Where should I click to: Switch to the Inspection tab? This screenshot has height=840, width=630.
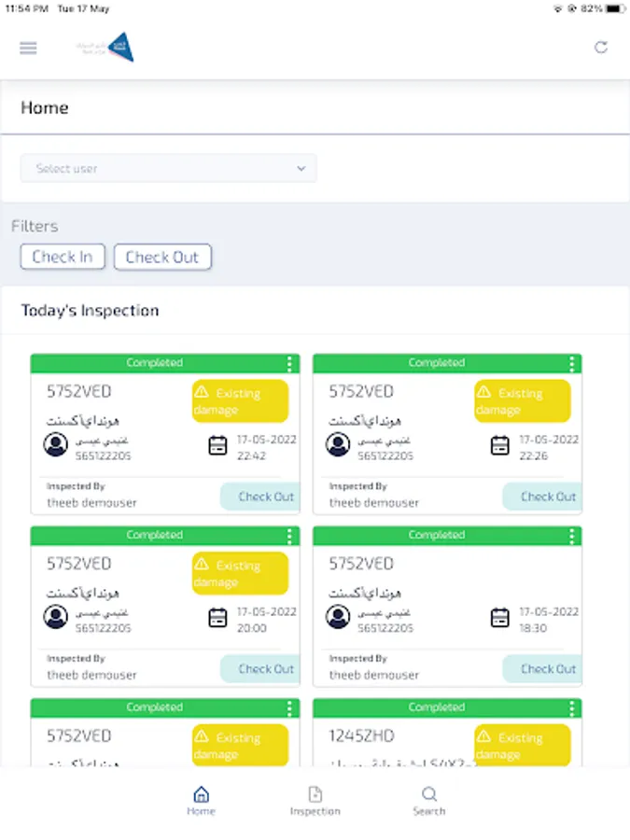[315, 801]
